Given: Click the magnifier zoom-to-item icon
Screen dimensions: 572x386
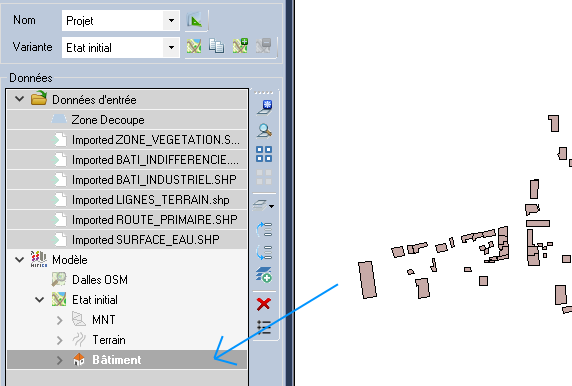Looking at the screenshot, I should coord(264,130).
